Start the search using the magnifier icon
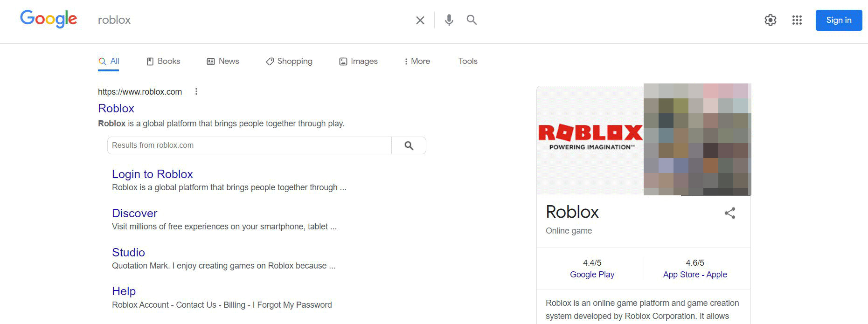The height and width of the screenshot is (324, 868). point(472,20)
